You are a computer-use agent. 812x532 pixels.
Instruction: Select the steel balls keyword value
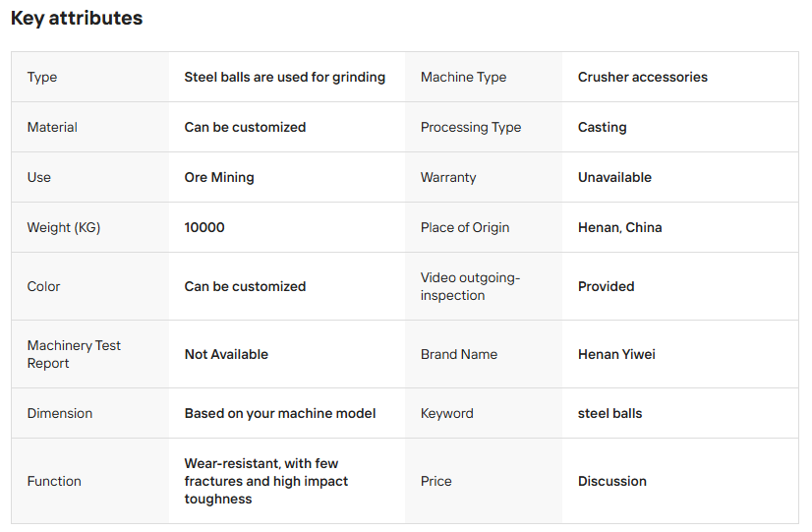tap(610, 413)
